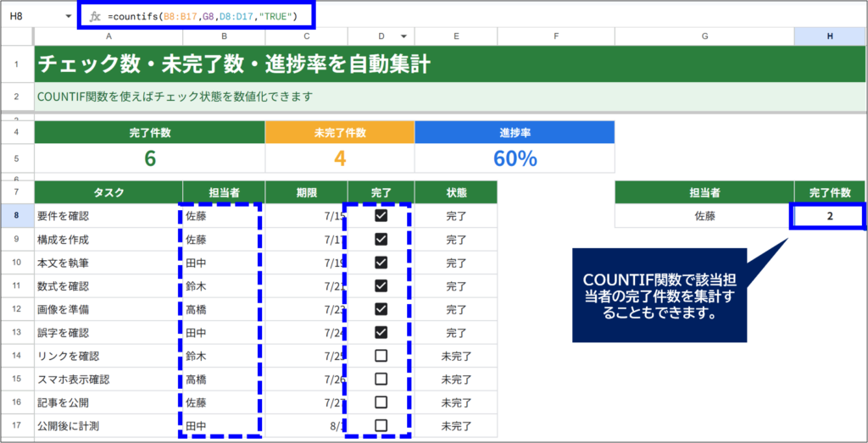Viewport: 868px width, 443px height.
Task: Open the Name Box dropdown arrow next to H8
Action: point(69,17)
